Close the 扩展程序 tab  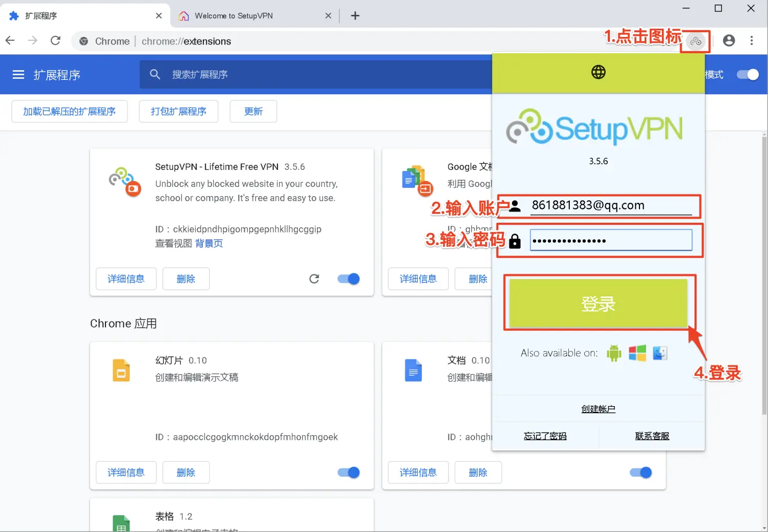click(159, 16)
